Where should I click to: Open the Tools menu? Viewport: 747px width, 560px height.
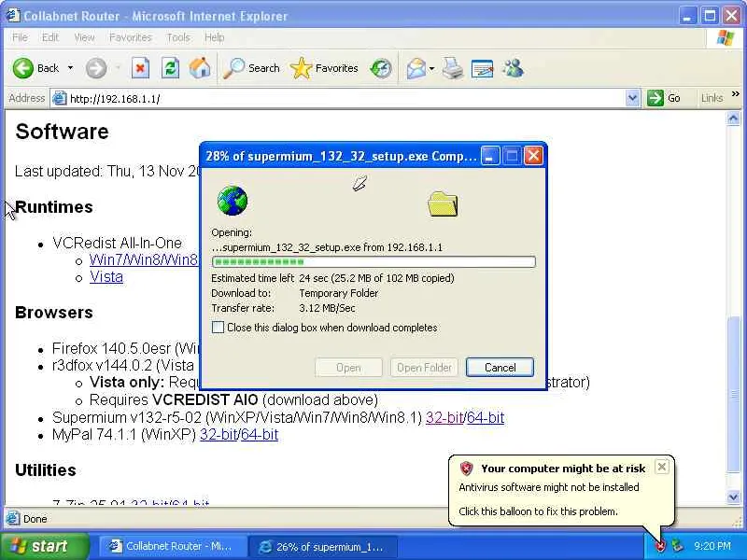coord(178,37)
